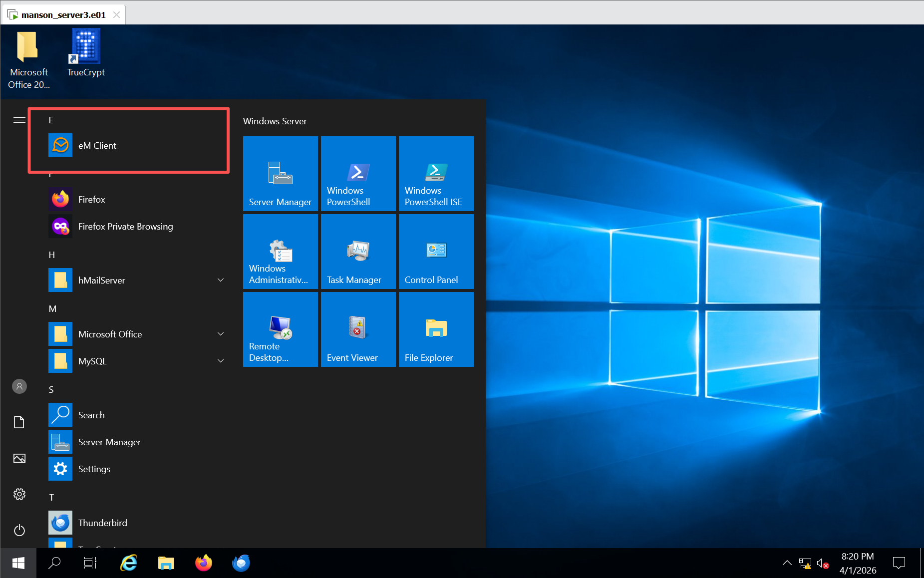Open the MySQL folder icon
Screen dimensions: 924x578
60,361
